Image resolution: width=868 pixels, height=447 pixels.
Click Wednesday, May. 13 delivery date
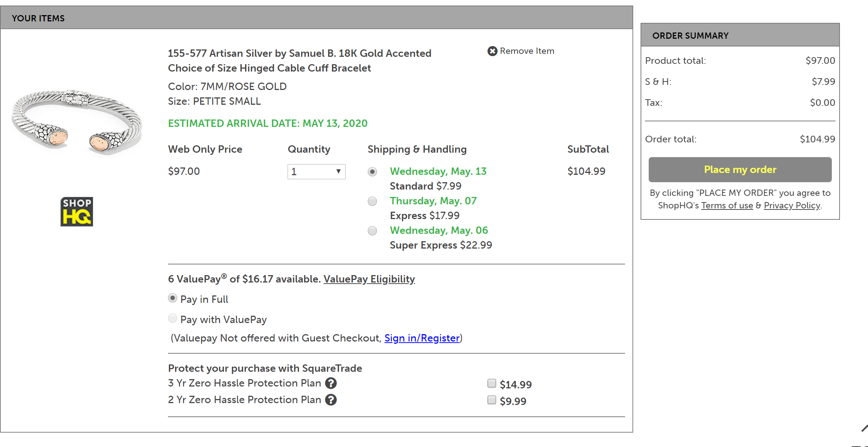[x=438, y=171]
